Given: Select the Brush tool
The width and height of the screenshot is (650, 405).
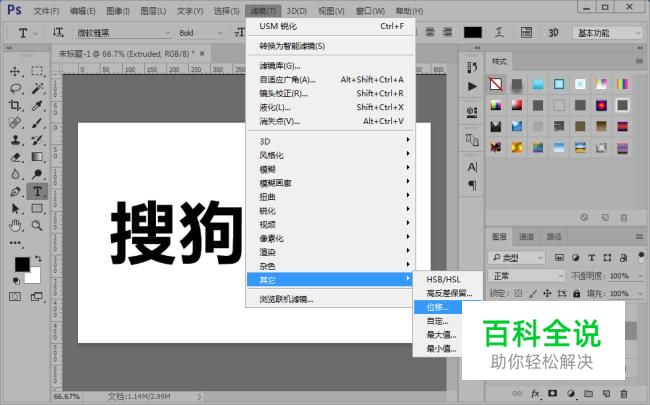Looking at the screenshot, I should click(37, 123).
